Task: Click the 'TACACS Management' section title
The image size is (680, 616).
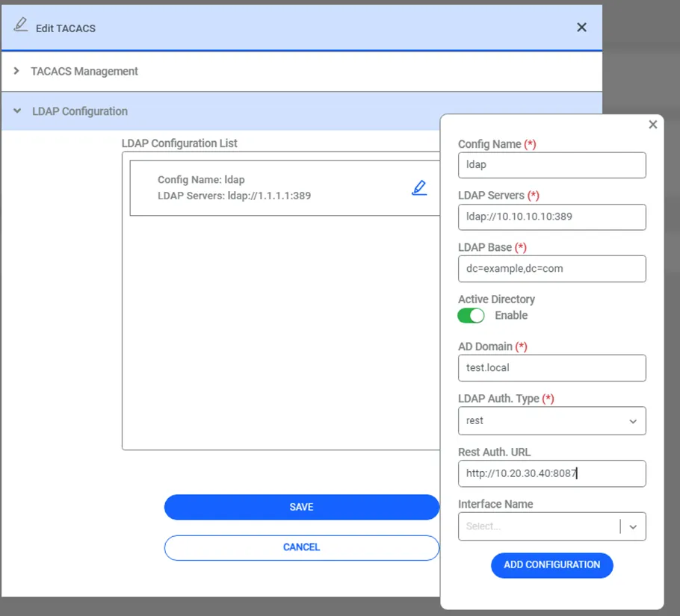Action: click(84, 71)
